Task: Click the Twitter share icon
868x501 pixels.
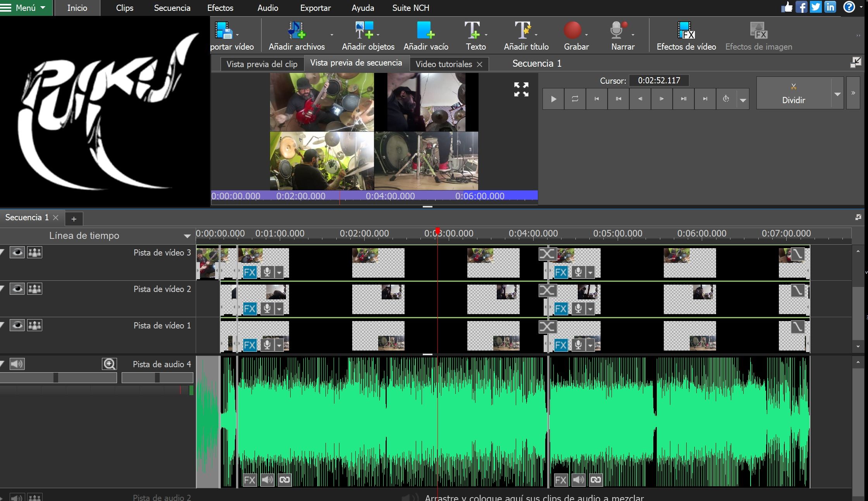Action: pos(816,7)
